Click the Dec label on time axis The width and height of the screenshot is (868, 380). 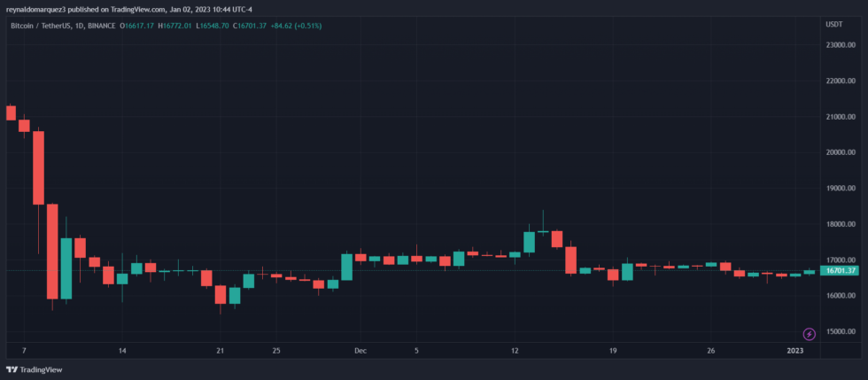click(x=360, y=351)
